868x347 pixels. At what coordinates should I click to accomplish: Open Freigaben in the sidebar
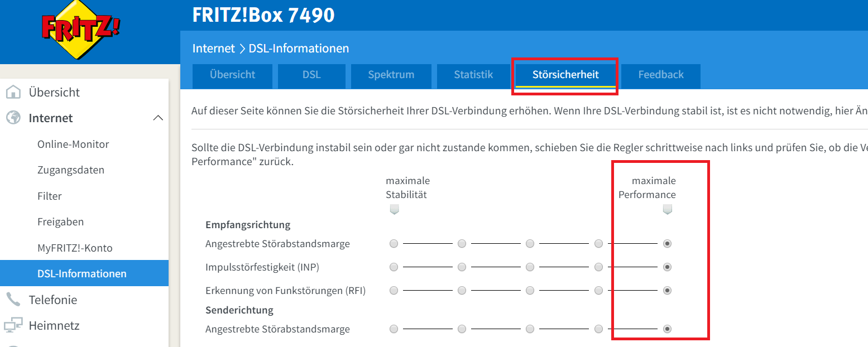[x=60, y=221]
